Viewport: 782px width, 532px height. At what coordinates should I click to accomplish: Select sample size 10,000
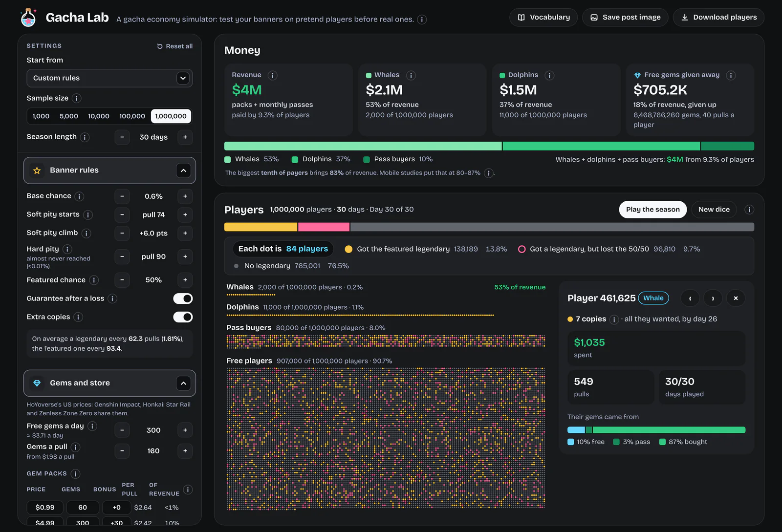tap(99, 116)
